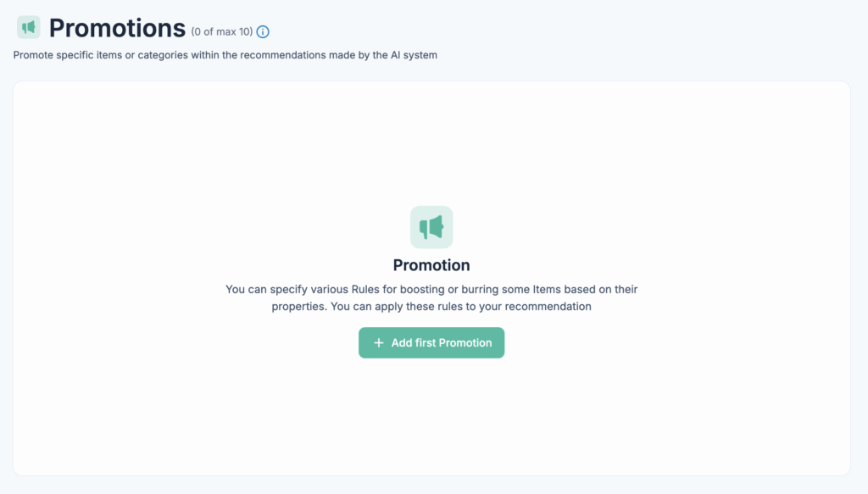
Task: Click 'Promotion' text inside the green button
Action: point(465,343)
